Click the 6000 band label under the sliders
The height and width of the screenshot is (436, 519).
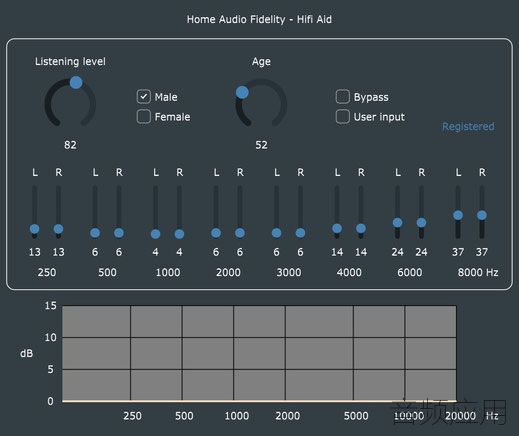(x=410, y=272)
